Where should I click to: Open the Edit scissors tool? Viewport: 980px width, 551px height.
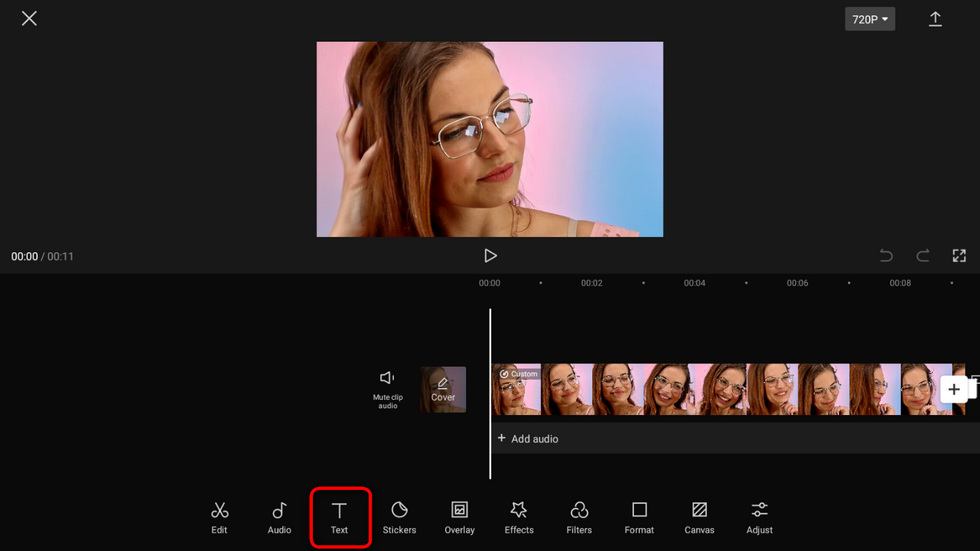pyautogui.click(x=219, y=517)
